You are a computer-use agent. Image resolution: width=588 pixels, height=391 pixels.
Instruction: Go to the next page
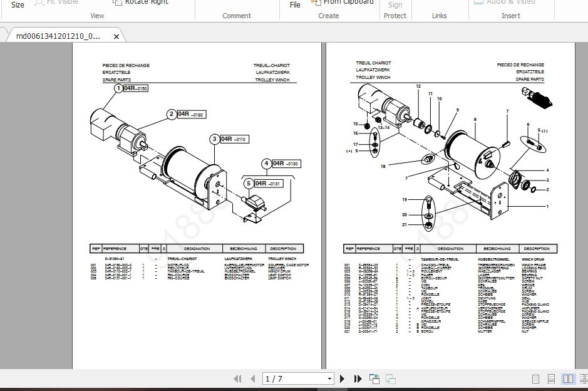342,379
